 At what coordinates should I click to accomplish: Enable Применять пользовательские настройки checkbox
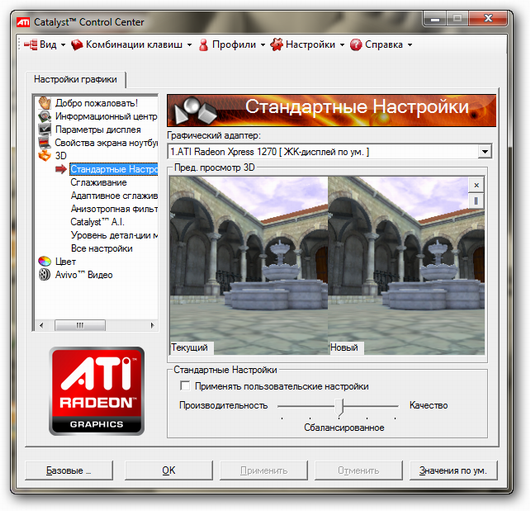pos(185,386)
